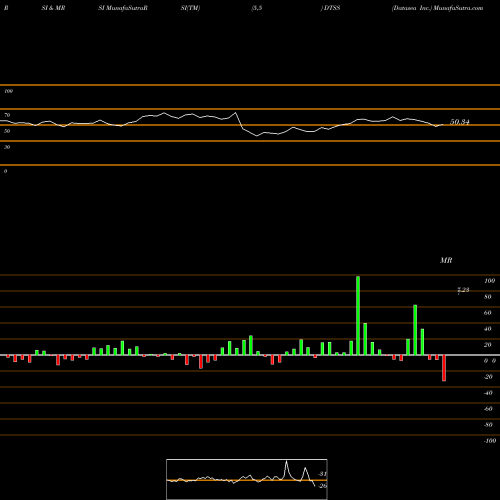The width and height of the screenshot is (500, 500).
Task: Click the DTSS ticker symbol in the header
Action: pos(332,8)
